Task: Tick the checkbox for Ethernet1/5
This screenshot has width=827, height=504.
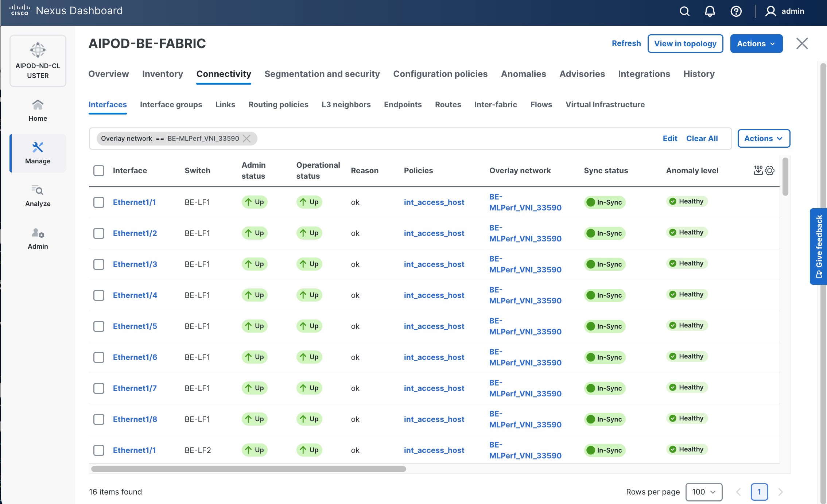Action: (x=99, y=326)
